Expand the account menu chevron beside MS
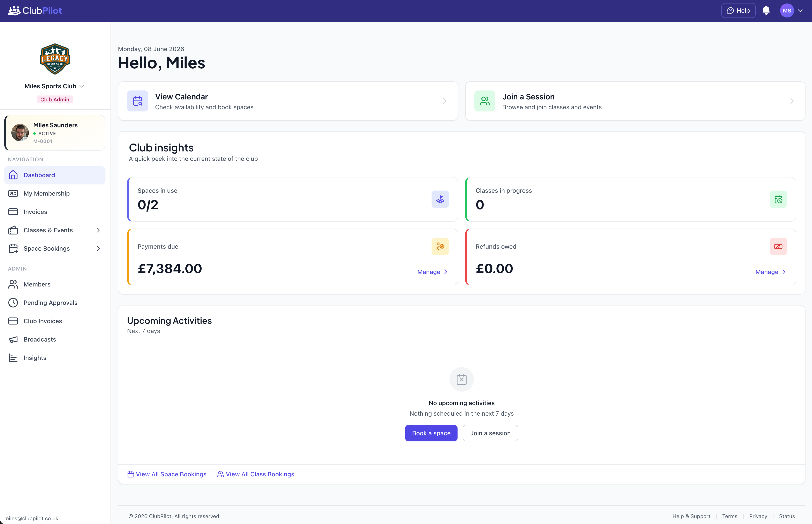Viewport: 812px width, 524px height. (x=800, y=10)
